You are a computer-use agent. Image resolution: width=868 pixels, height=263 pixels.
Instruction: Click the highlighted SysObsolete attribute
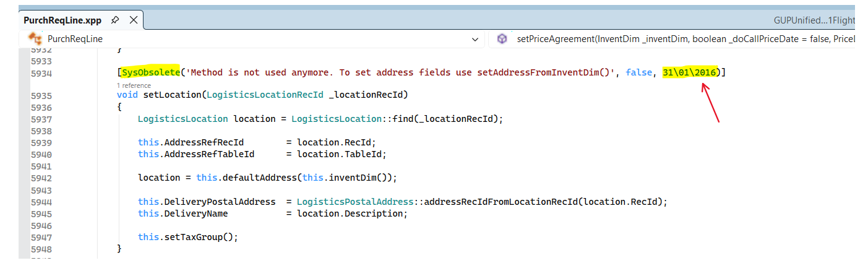coord(150,72)
